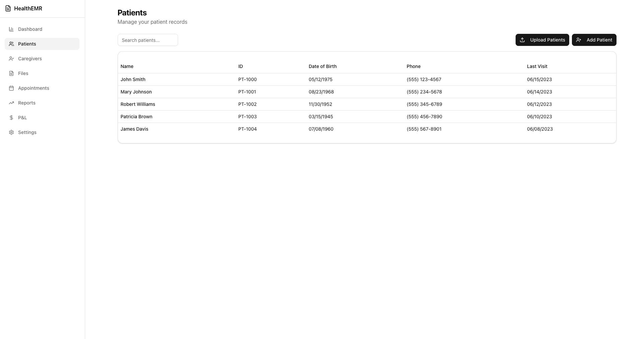
Task: Click the search patients input field
Action: tap(148, 40)
